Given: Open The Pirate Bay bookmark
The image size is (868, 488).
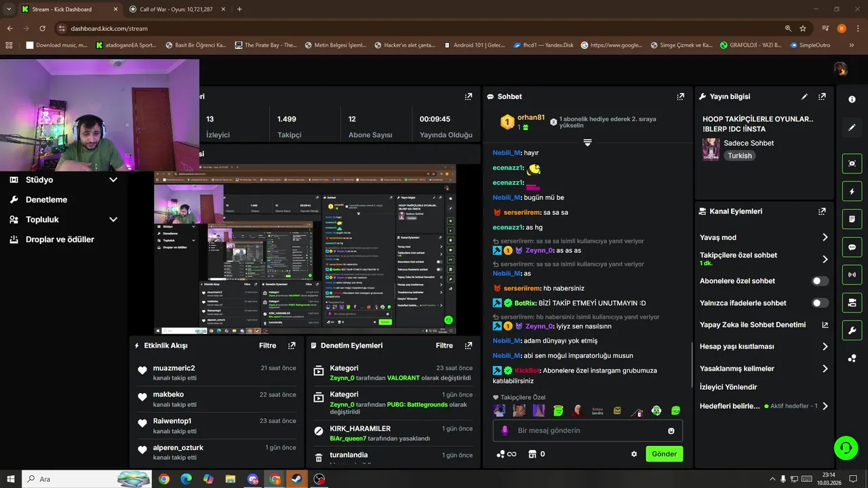Looking at the screenshot, I should pos(266,45).
